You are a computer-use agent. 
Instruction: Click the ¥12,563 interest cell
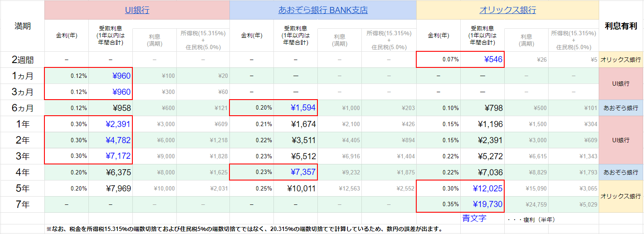[x=340, y=188]
